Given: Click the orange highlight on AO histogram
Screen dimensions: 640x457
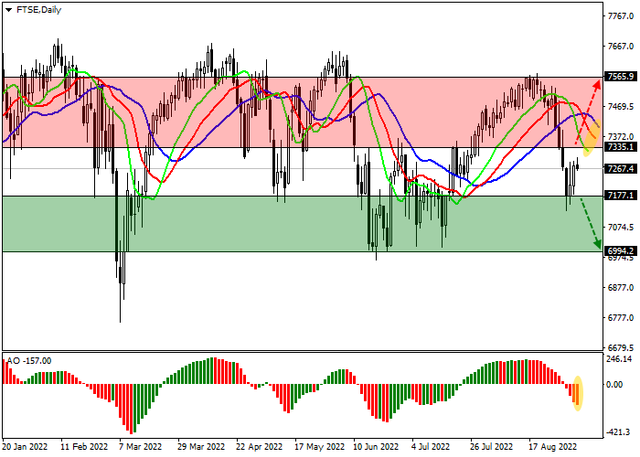Looking at the screenshot, I should click(578, 391).
